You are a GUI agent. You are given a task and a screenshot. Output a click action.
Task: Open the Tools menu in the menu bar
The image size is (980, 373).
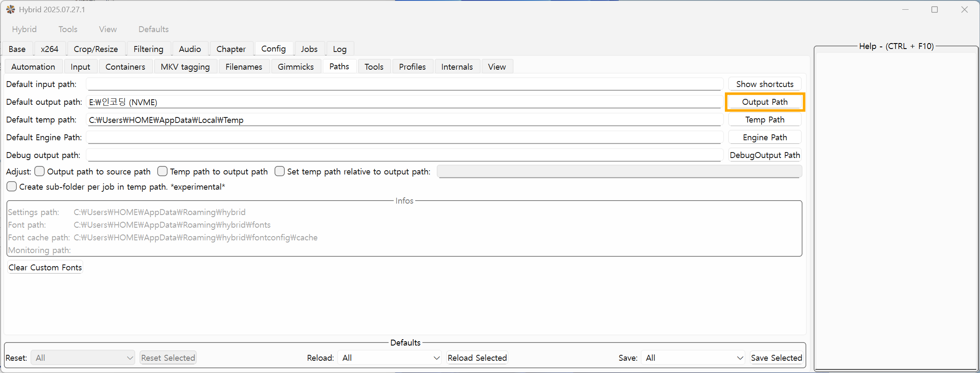pos(68,29)
